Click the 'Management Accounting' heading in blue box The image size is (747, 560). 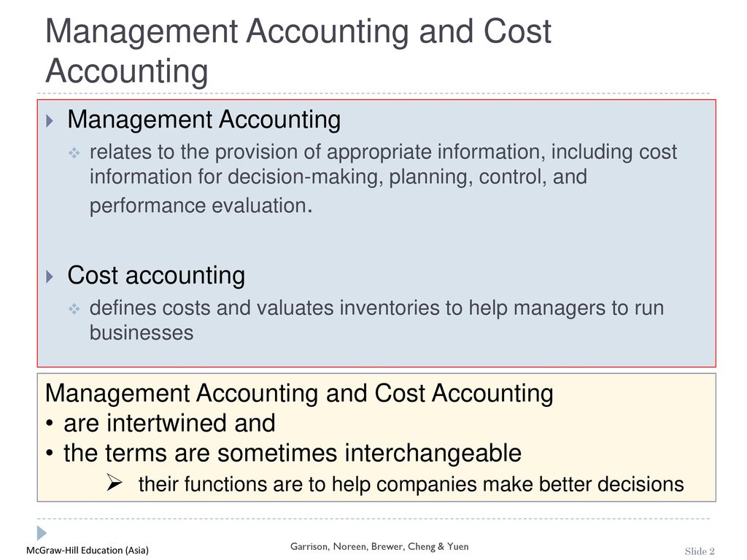point(204,120)
